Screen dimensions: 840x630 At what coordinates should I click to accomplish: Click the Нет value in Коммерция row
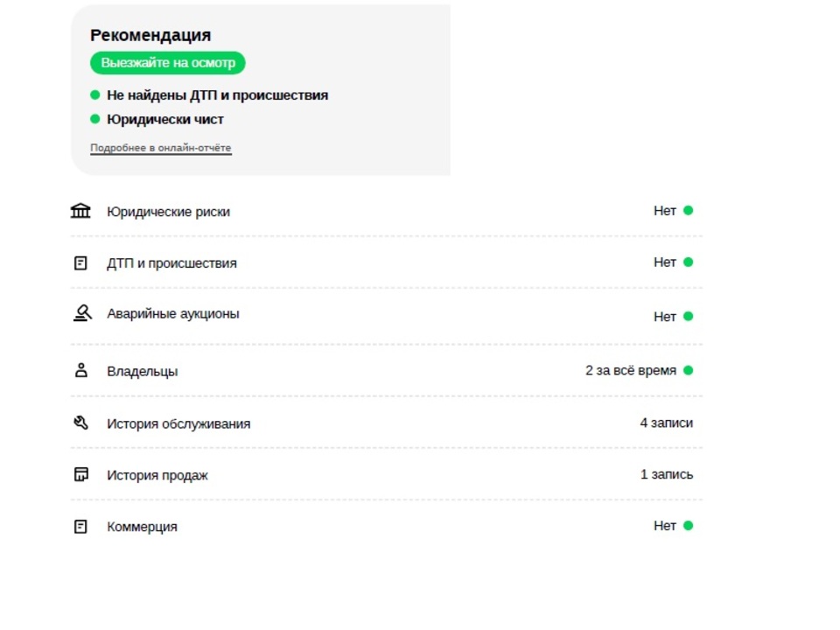pyautogui.click(x=665, y=526)
